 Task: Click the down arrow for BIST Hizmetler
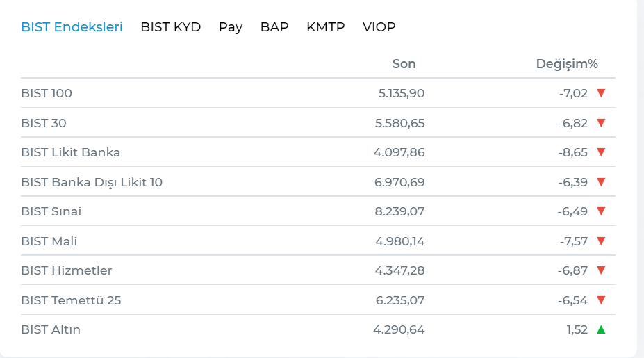point(601,270)
